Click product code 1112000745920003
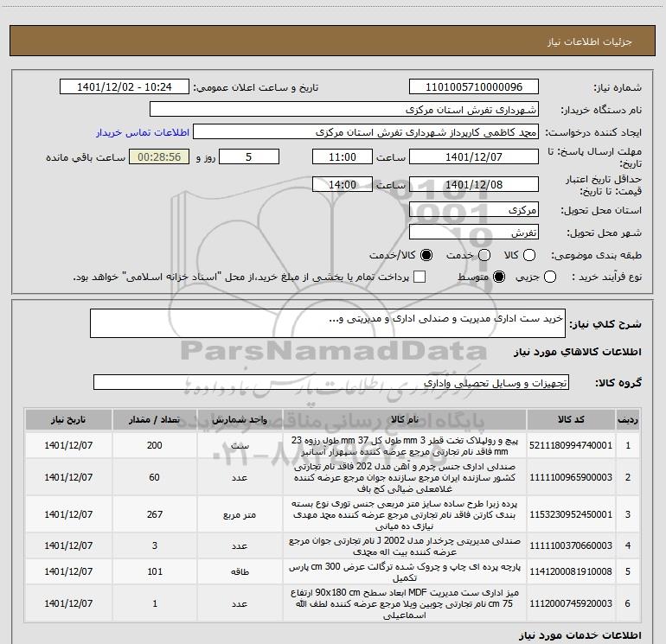666x644 pixels. pos(571,603)
